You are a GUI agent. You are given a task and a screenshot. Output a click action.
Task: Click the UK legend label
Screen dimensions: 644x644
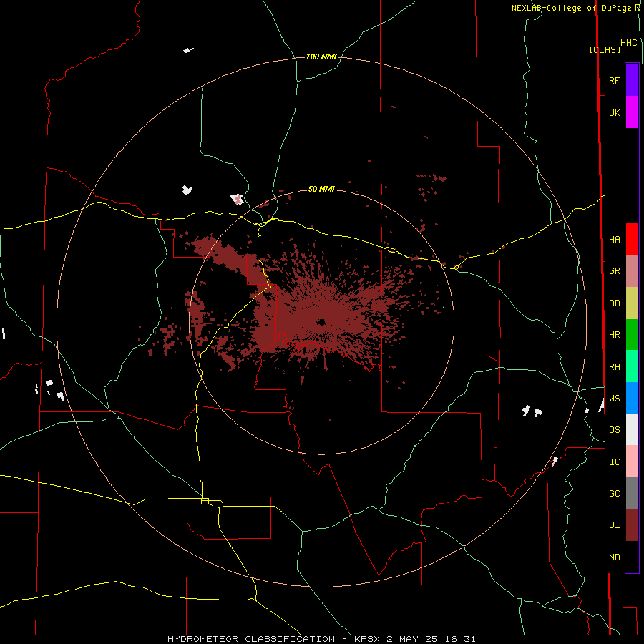coord(614,112)
